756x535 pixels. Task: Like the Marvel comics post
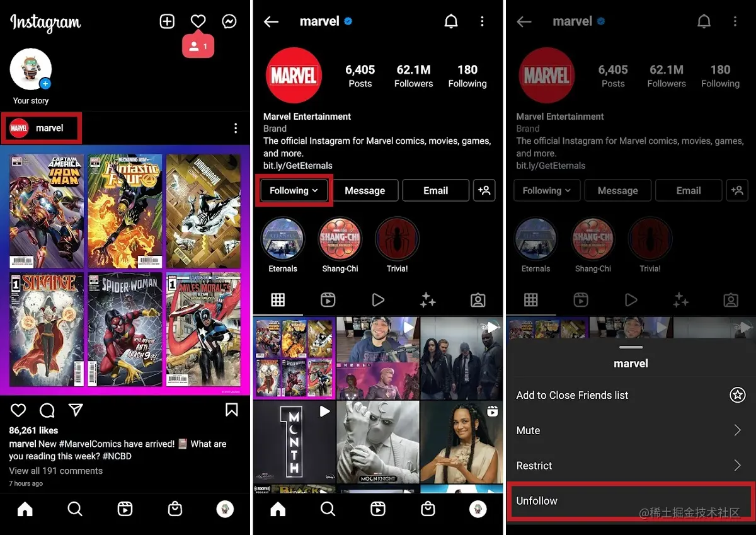[x=18, y=411]
